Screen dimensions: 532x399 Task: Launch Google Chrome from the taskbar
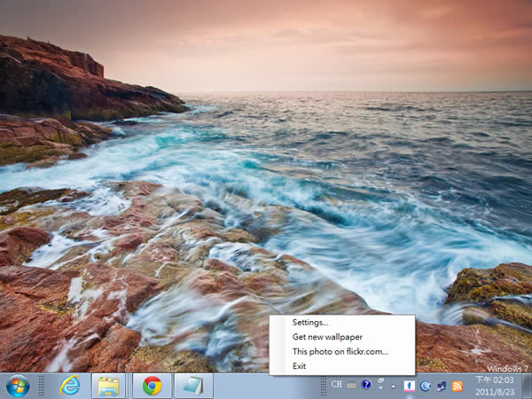pyautogui.click(x=152, y=386)
